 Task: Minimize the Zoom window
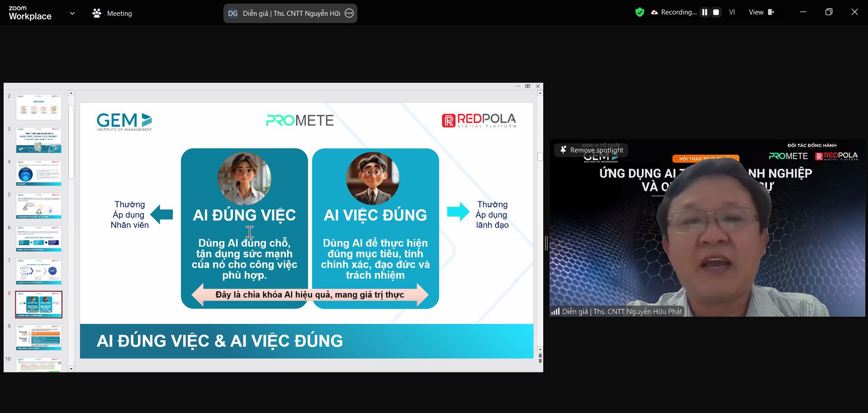(803, 12)
